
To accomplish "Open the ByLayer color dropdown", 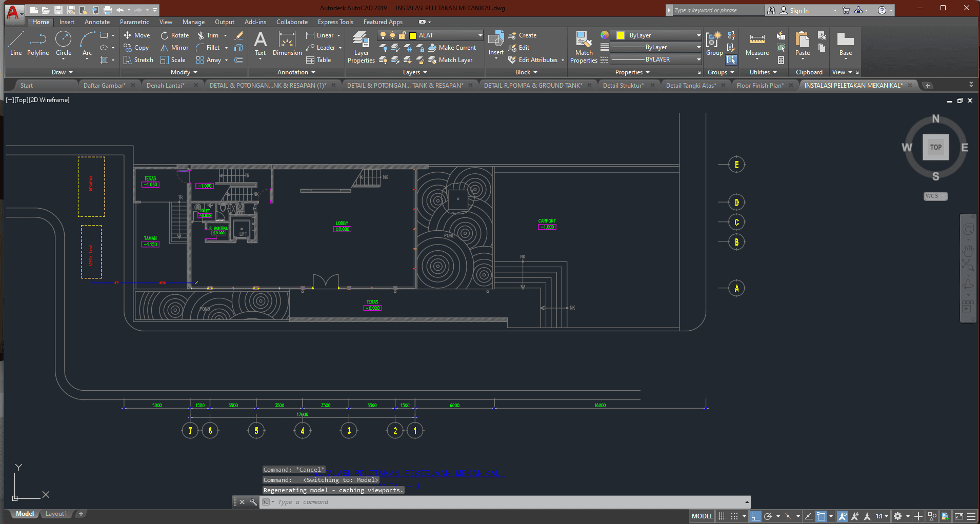I will pos(698,35).
